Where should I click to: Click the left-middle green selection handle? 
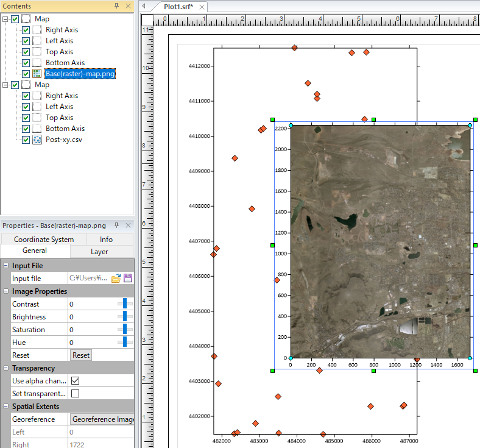[272, 245]
